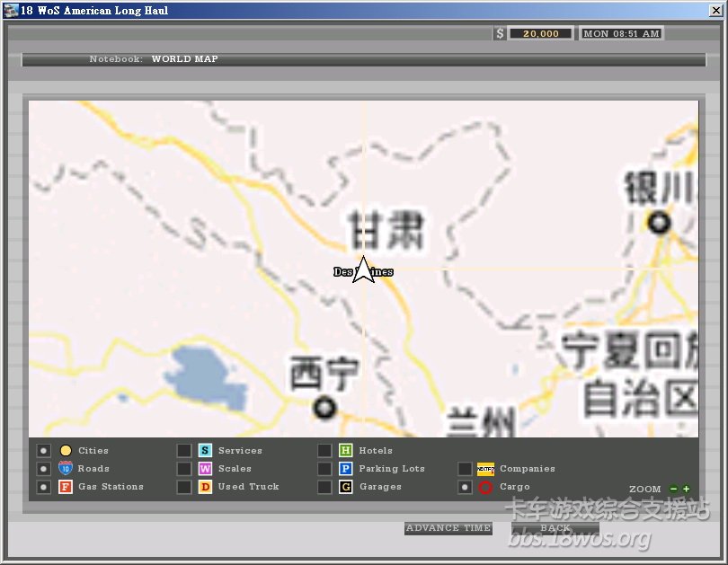Click the 银川 city marker dot

[x=659, y=223]
